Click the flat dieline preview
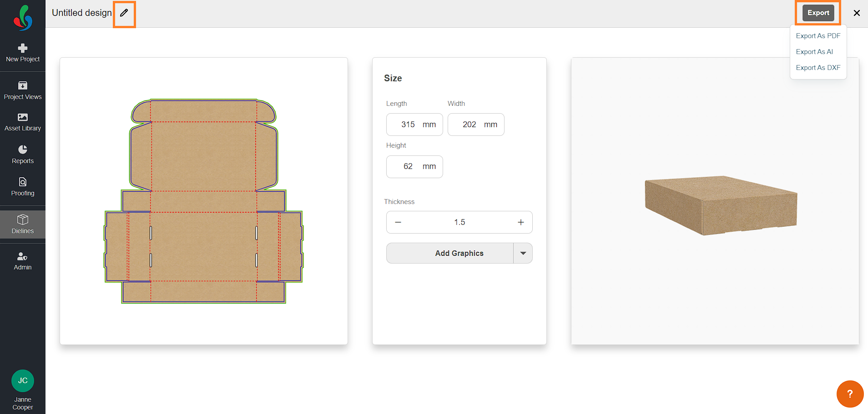The width and height of the screenshot is (868, 414). [204, 201]
